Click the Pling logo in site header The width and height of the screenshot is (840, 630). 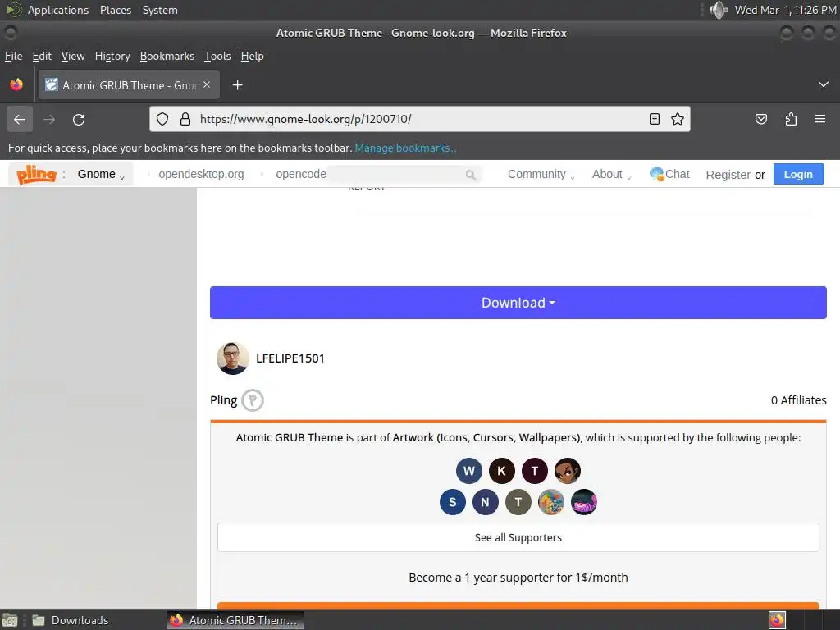pos(36,174)
